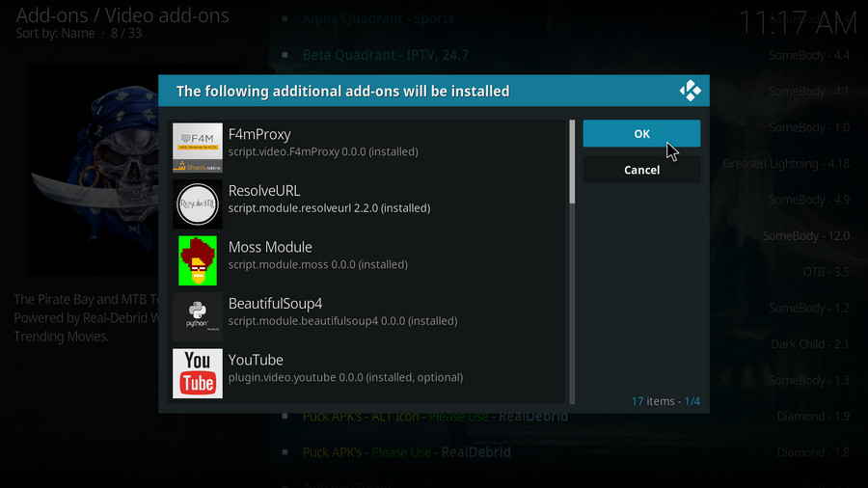Select Puck APK's Please Use RealDebrid item
The height and width of the screenshot is (488, 868).
click(406, 451)
